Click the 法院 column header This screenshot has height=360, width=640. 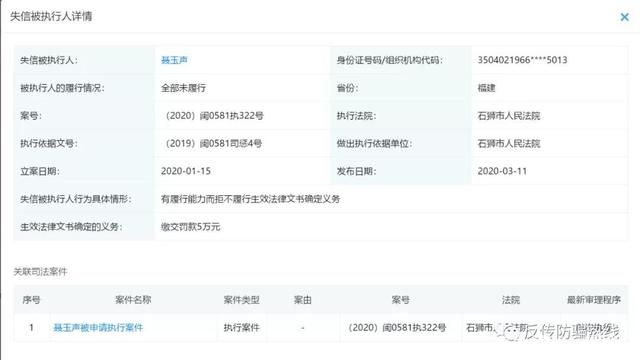click(x=511, y=300)
